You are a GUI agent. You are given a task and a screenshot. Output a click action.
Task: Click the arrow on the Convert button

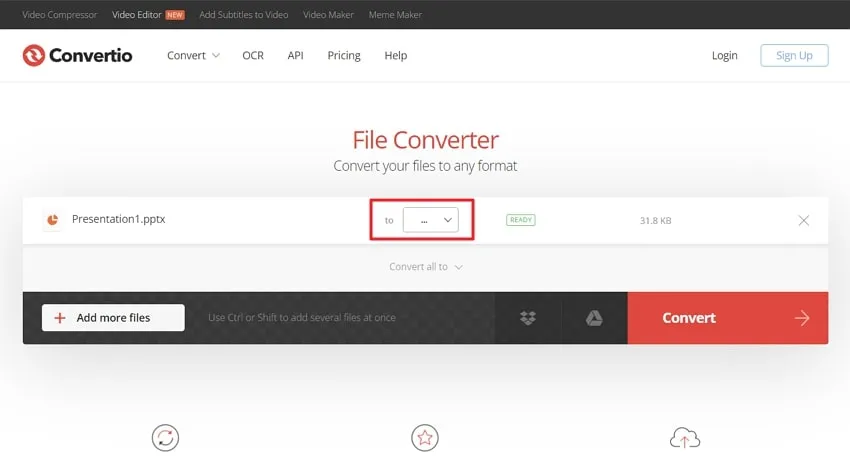[x=802, y=318]
